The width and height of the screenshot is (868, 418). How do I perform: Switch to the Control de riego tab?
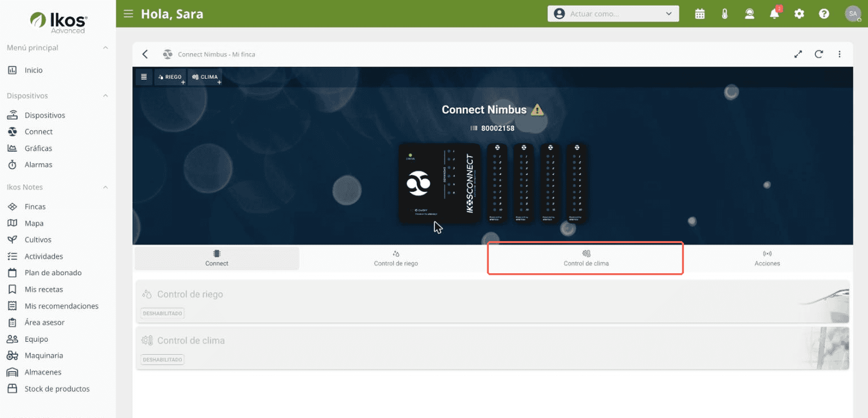pos(396,258)
